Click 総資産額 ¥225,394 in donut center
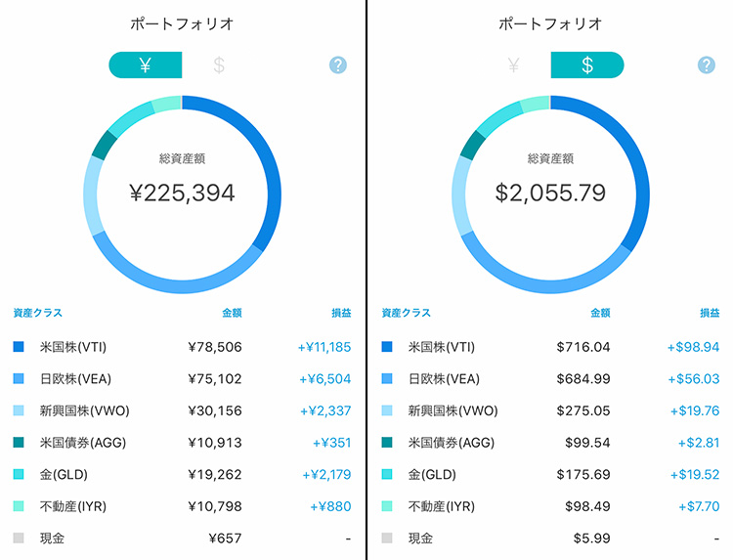The image size is (733, 560). [x=182, y=193]
